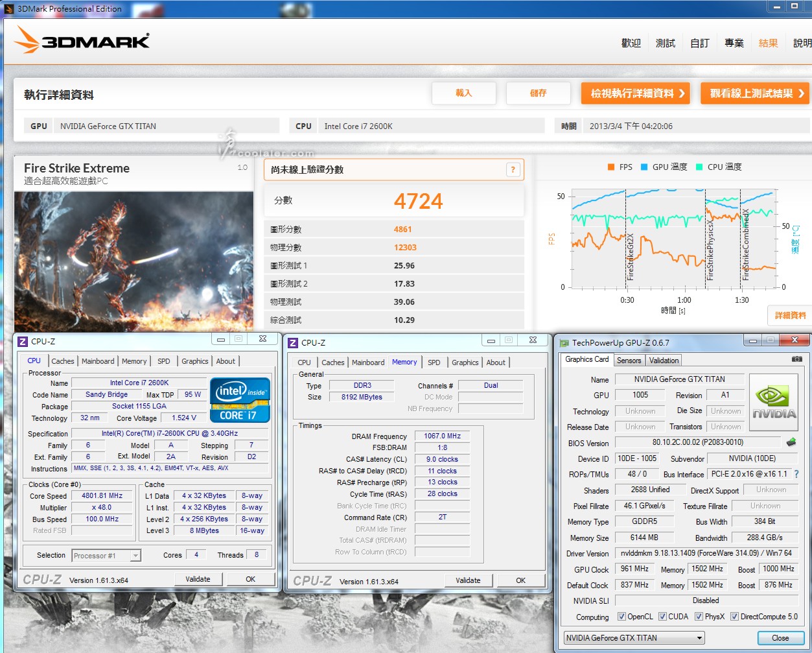Open SPD tab in the CPU-Z memory timings window

434,362
